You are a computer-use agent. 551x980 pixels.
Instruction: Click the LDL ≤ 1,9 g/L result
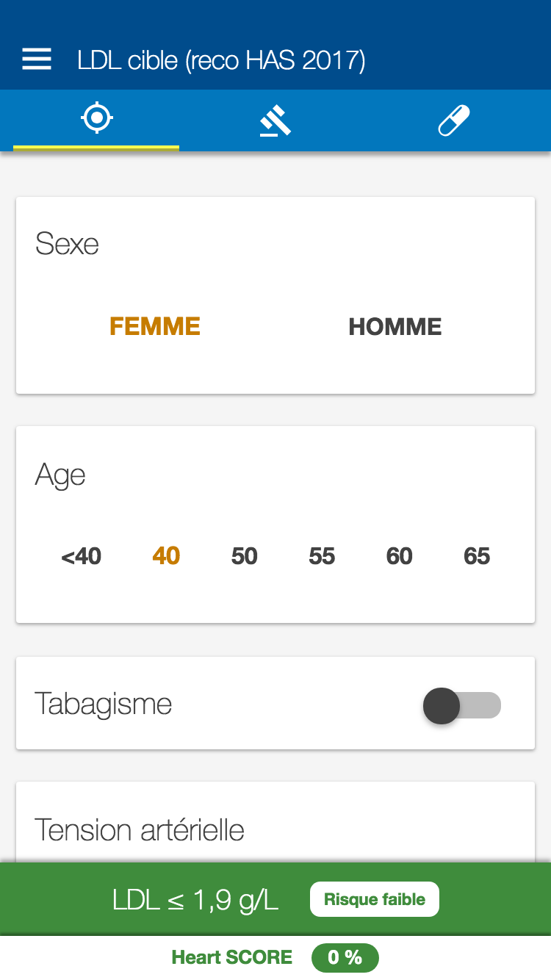(195, 900)
